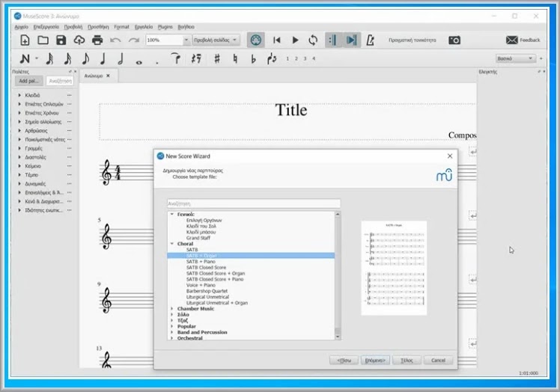Upload score using the cloud icon

(79, 40)
